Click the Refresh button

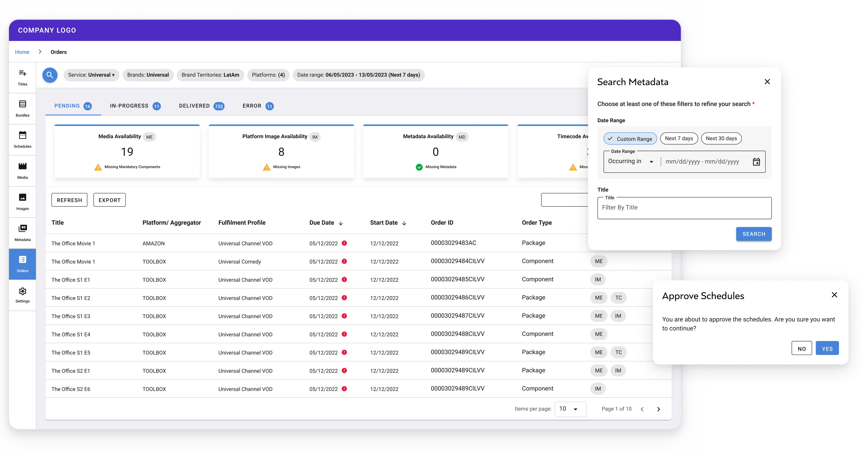point(69,200)
